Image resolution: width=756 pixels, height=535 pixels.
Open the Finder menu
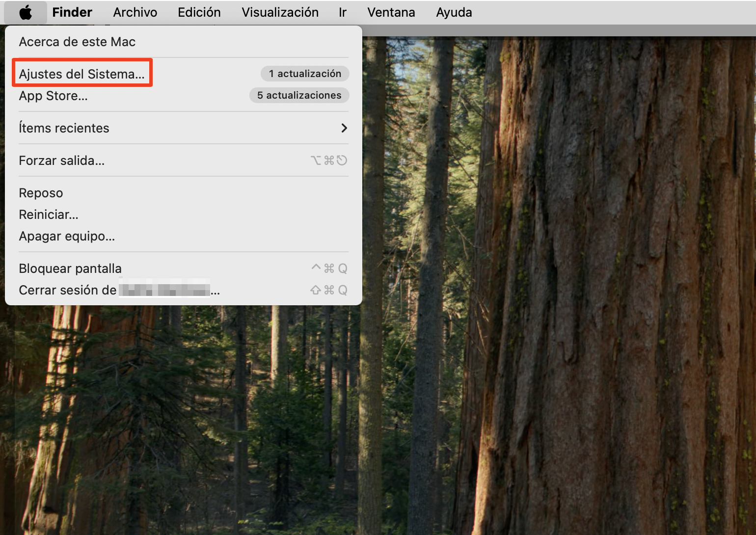72,12
